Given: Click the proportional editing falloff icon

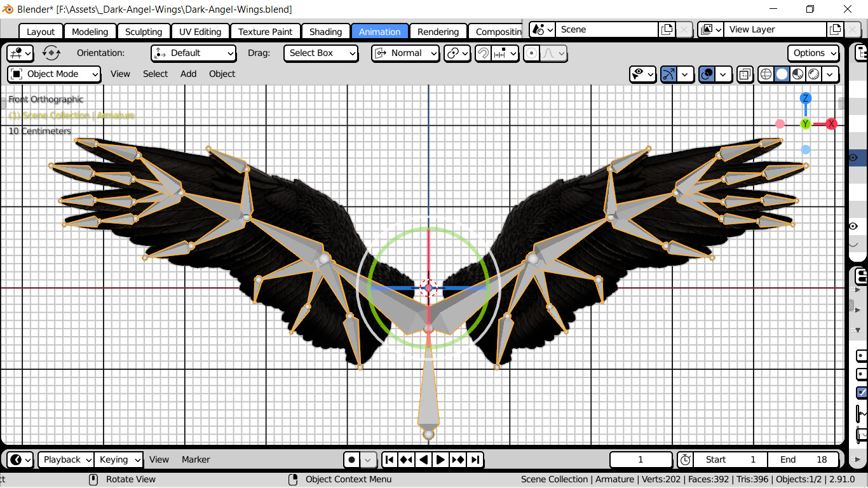Looking at the screenshot, I should [548, 53].
